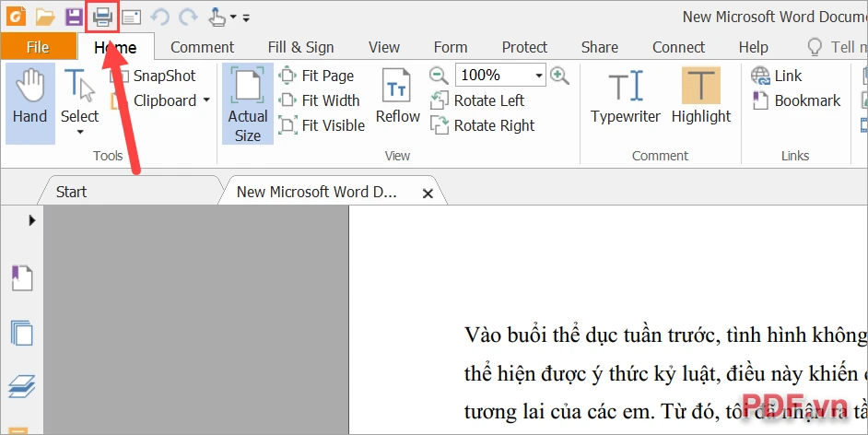Open the Connect ribbon tab

pyautogui.click(x=679, y=47)
